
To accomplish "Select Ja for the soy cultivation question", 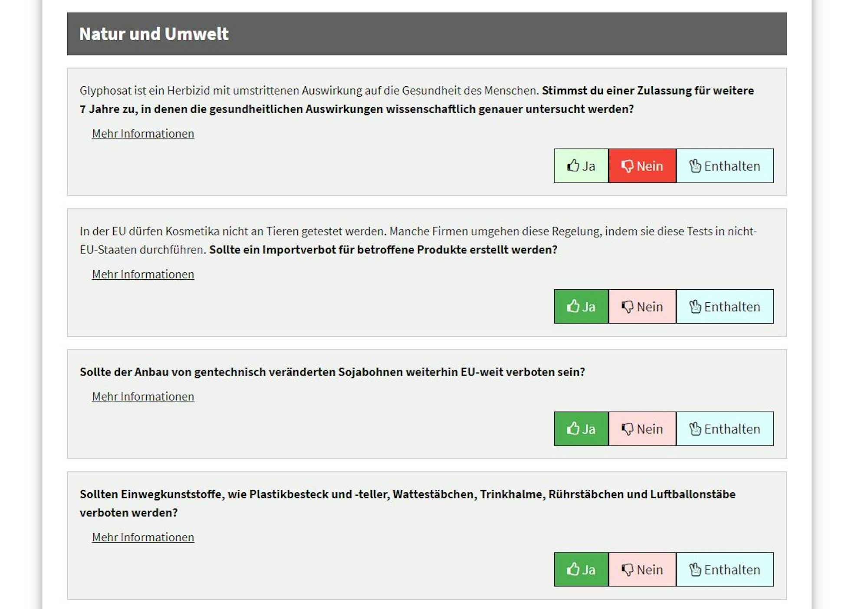I will [x=581, y=429].
